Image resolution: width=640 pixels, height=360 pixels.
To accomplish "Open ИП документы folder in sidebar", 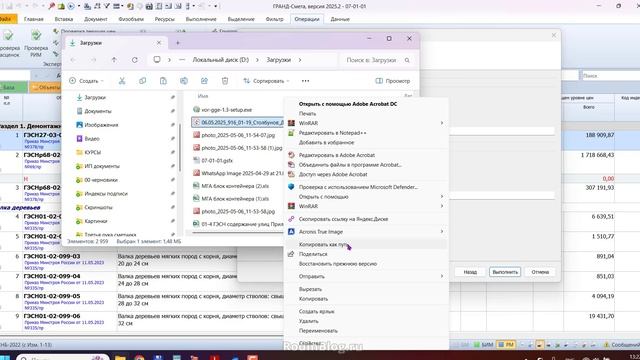I will pyautogui.click(x=98, y=166).
